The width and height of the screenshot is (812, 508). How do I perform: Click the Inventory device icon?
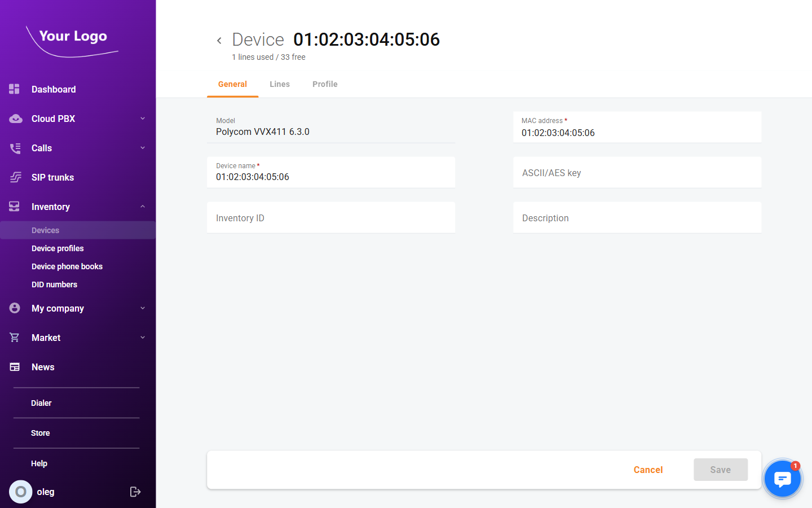click(x=14, y=207)
